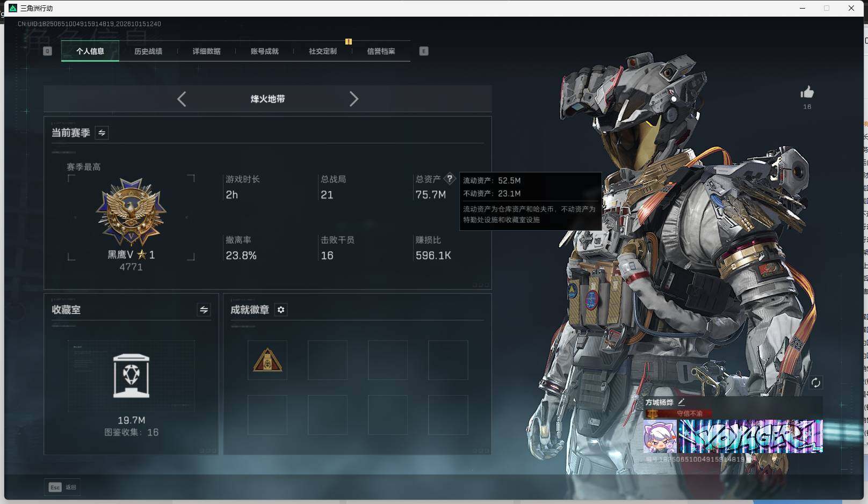Edit player name 方城杨烨 pencil icon
Viewport: 868px width, 504px height.
681,401
